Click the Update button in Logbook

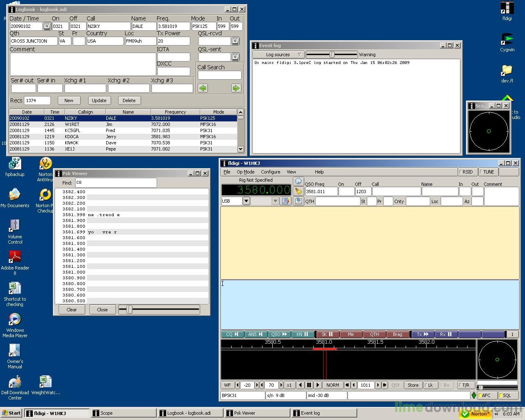(99, 100)
